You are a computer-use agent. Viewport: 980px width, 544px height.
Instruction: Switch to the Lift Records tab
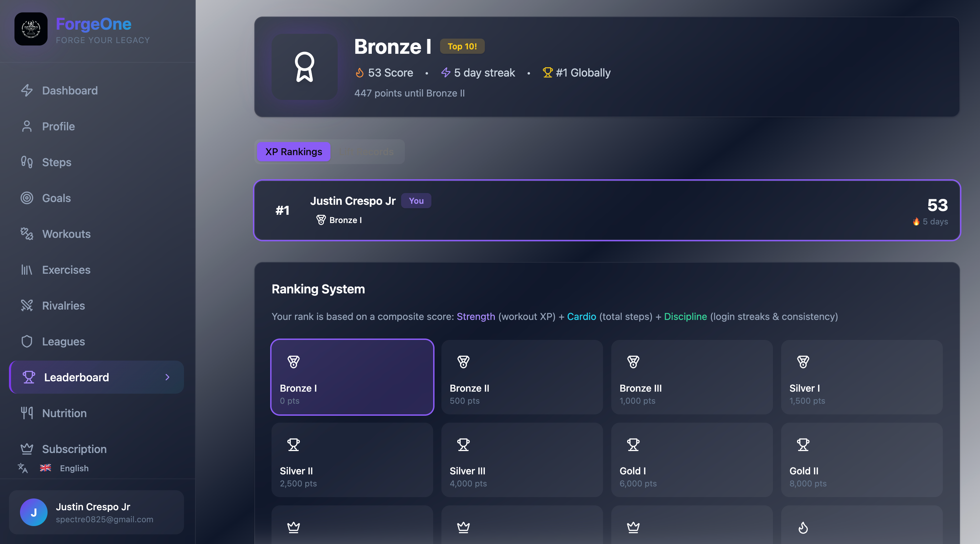tap(367, 152)
